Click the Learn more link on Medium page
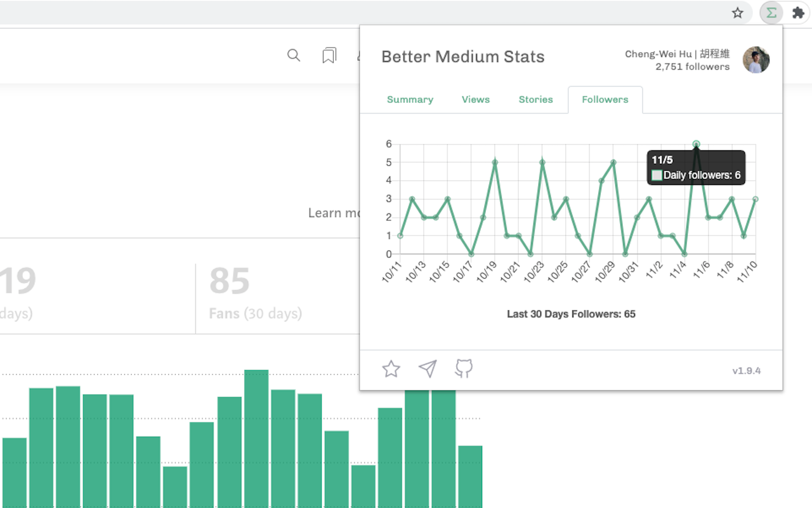This screenshot has width=812, height=508. point(334,213)
